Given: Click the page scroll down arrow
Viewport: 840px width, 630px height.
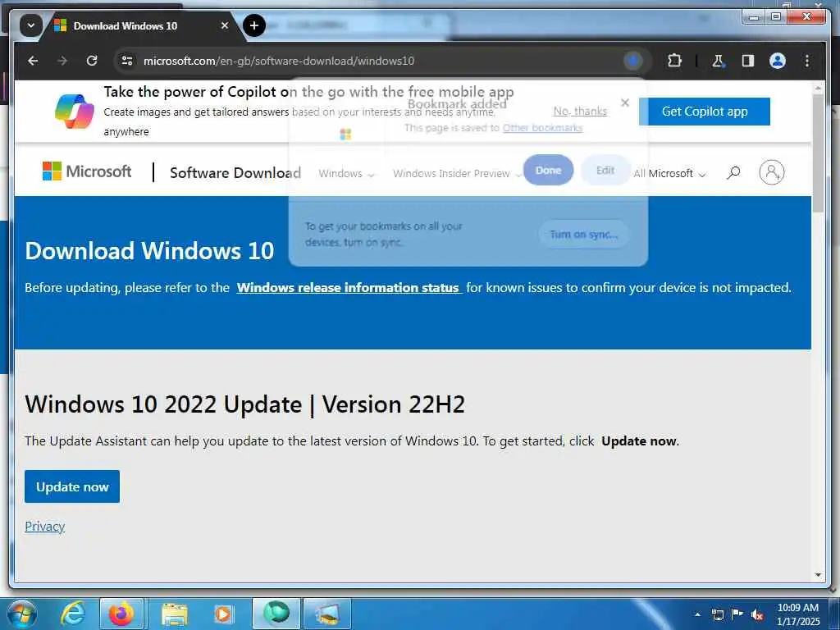Looking at the screenshot, I should 818,575.
